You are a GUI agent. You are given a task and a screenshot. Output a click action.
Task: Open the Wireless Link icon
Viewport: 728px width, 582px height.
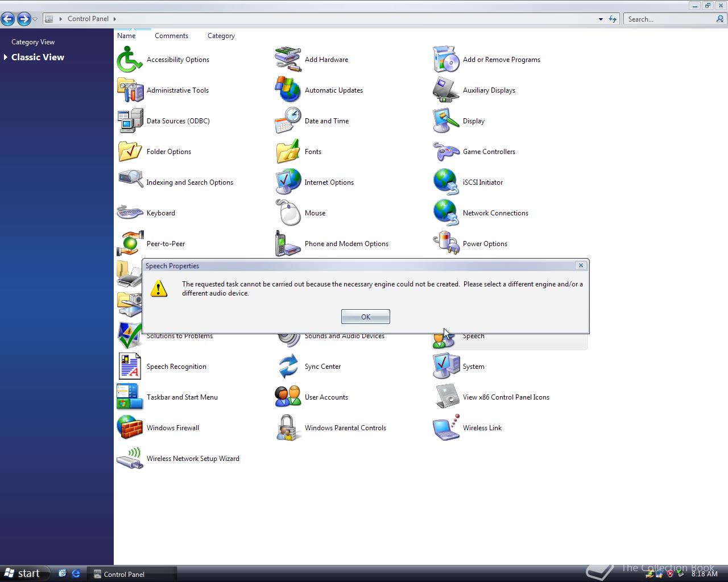[x=446, y=428]
